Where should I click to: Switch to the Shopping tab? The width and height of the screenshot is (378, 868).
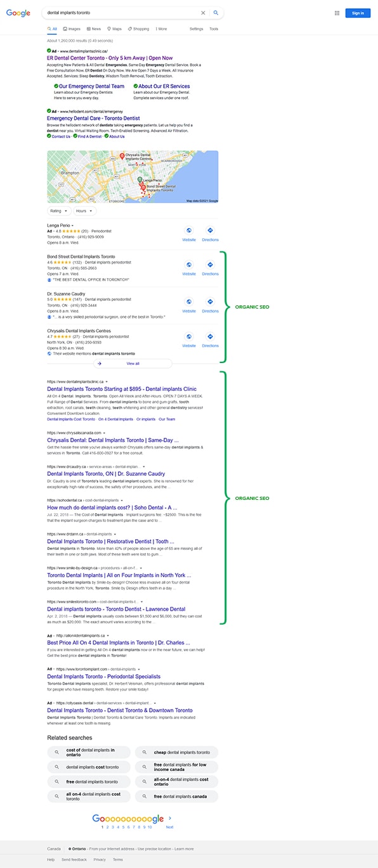(138, 29)
